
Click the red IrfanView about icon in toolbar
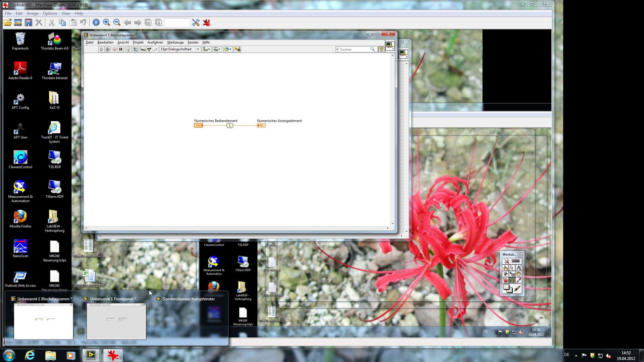point(207,22)
